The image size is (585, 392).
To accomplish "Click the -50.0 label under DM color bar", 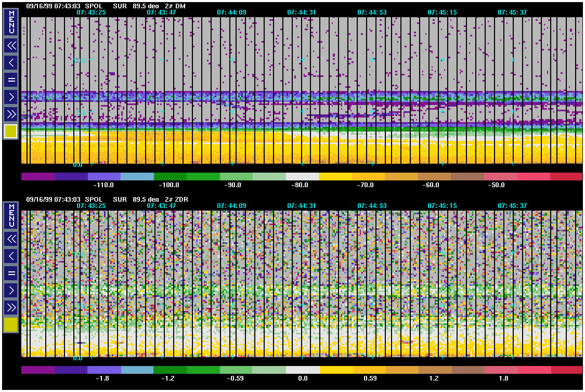I will click(496, 185).
